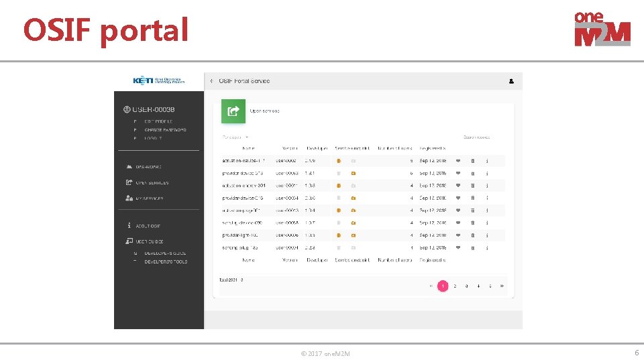Image resolution: width=644 pixels, height=362 pixels.
Task: Open Developer's Guide under User Guide
Action: 165,253
